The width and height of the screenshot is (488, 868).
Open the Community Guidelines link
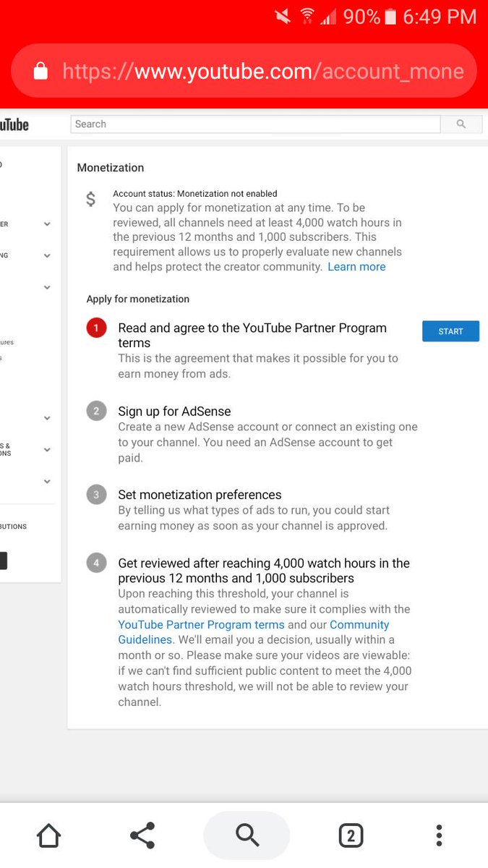point(254,632)
